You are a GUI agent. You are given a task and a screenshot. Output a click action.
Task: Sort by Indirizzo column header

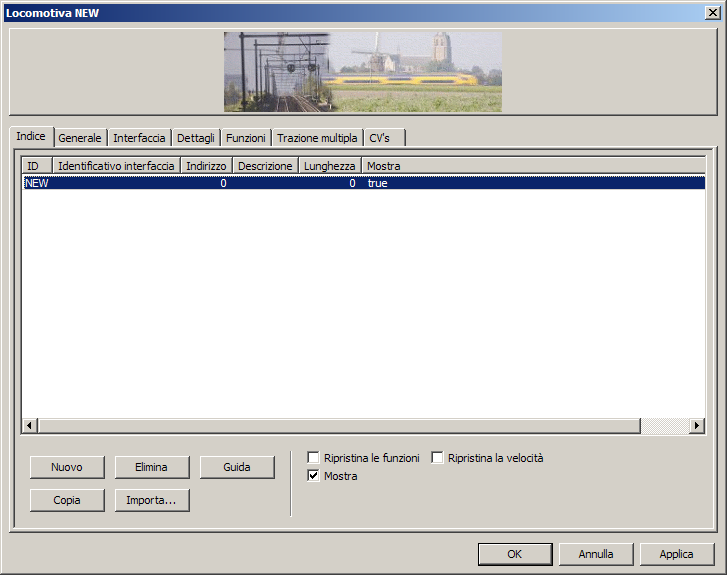[x=206, y=165]
